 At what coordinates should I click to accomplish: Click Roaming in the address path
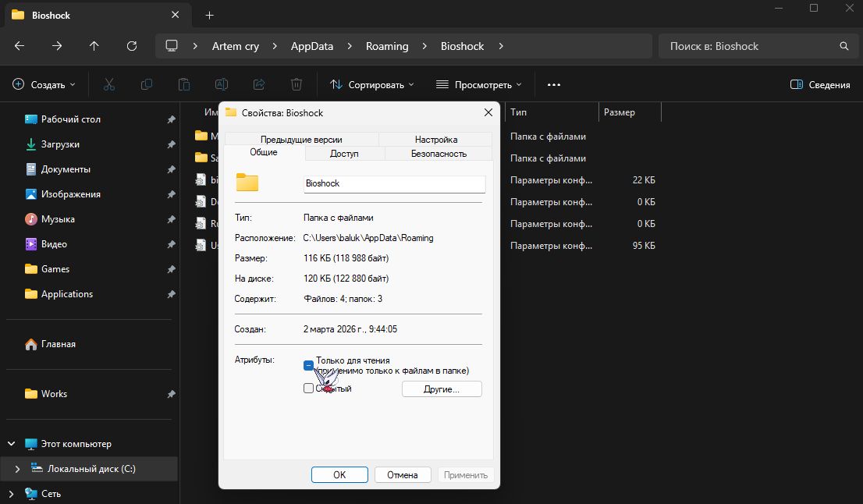[x=387, y=46]
